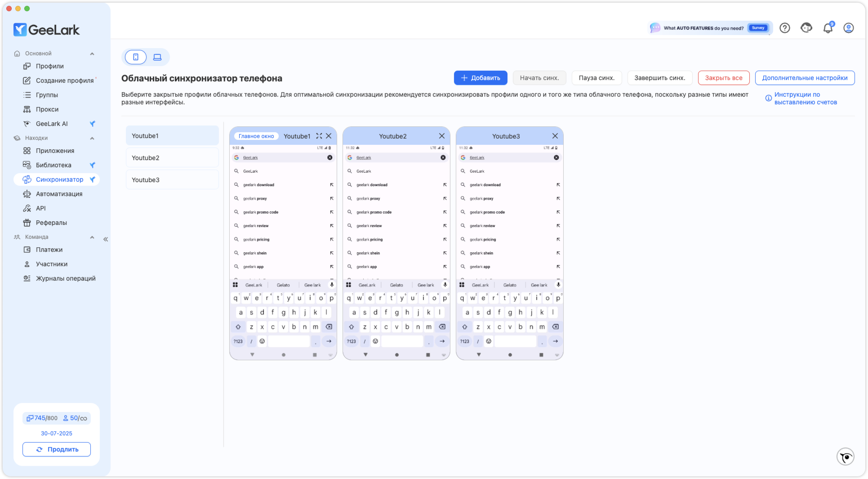Screen dimensions: 868x479
Task: Switch to phone view mode icon
Action: (x=136, y=57)
